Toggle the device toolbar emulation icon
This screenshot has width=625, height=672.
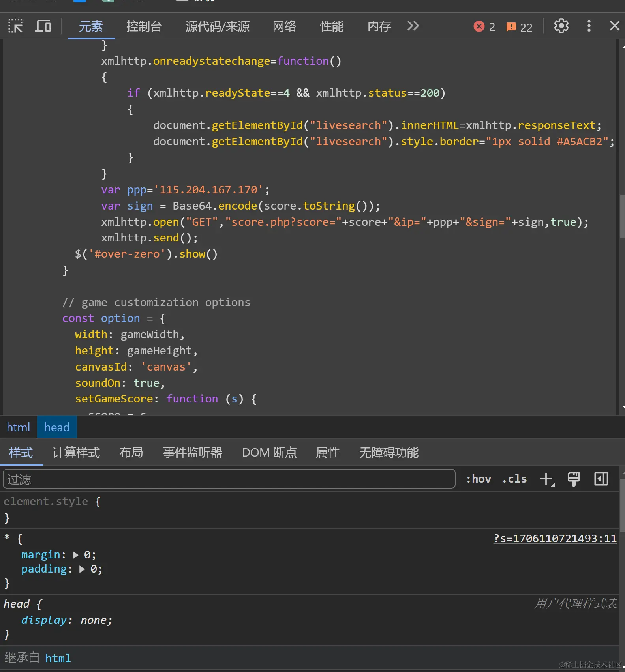click(x=43, y=26)
